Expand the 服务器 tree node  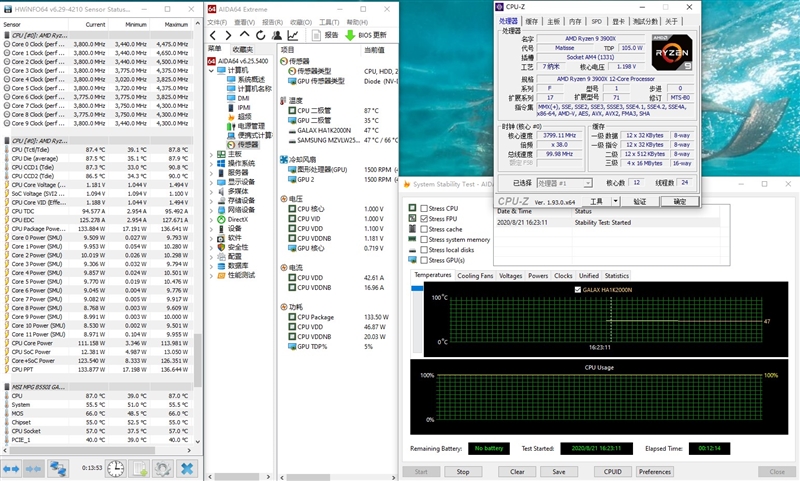[212, 172]
